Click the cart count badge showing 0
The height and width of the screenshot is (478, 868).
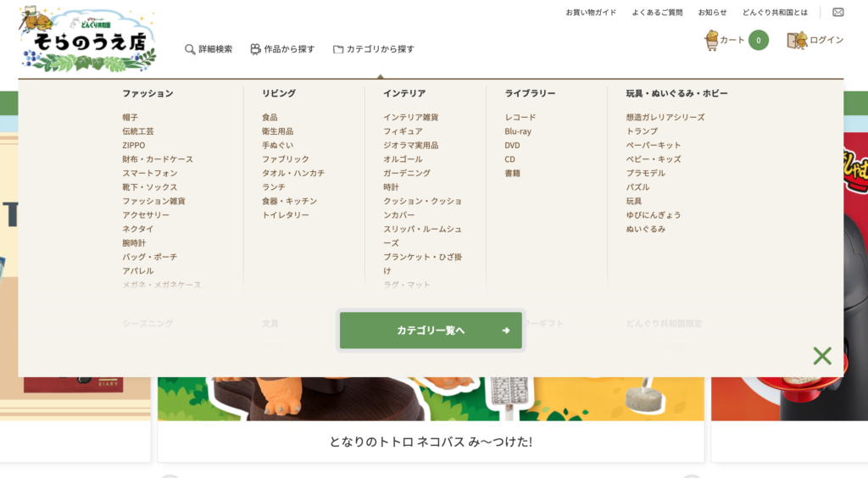pos(758,40)
